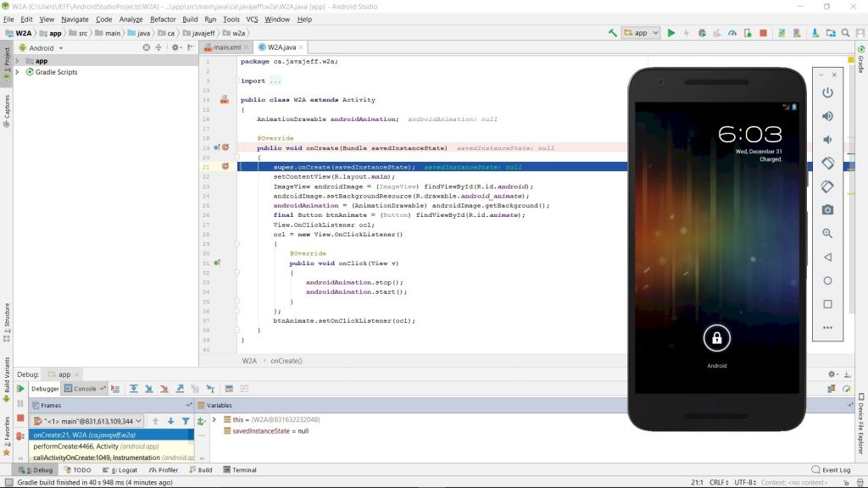Open the Event Log button
The width and height of the screenshot is (868, 488).
pos(831,470)
